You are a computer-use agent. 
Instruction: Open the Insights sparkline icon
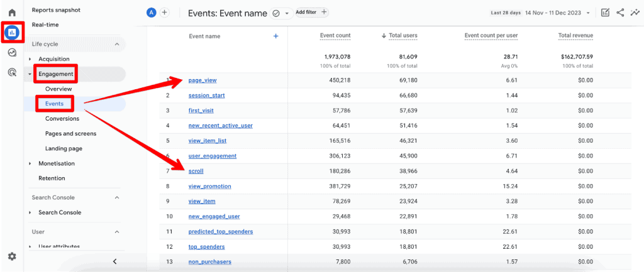635,13
